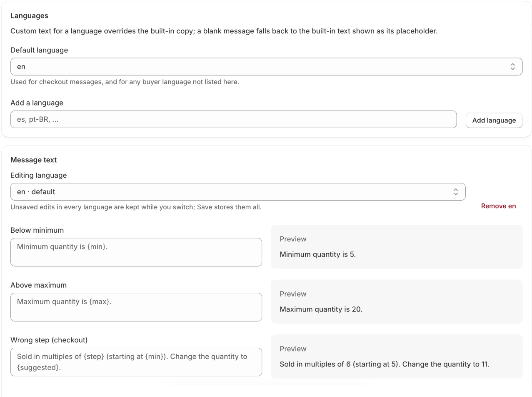The width and height of the screenshot is (532, 397).
Task: Click the Add a language label
Action: coord(37,103)
